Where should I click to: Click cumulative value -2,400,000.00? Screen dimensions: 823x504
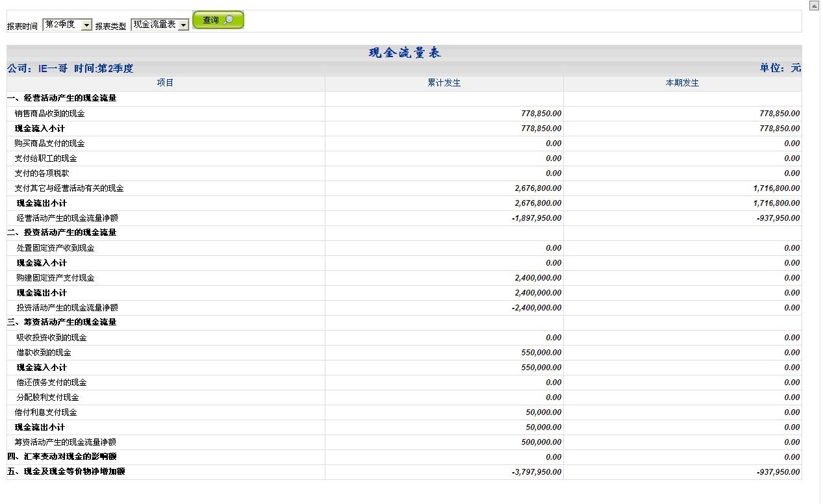[x=537, y=308]
